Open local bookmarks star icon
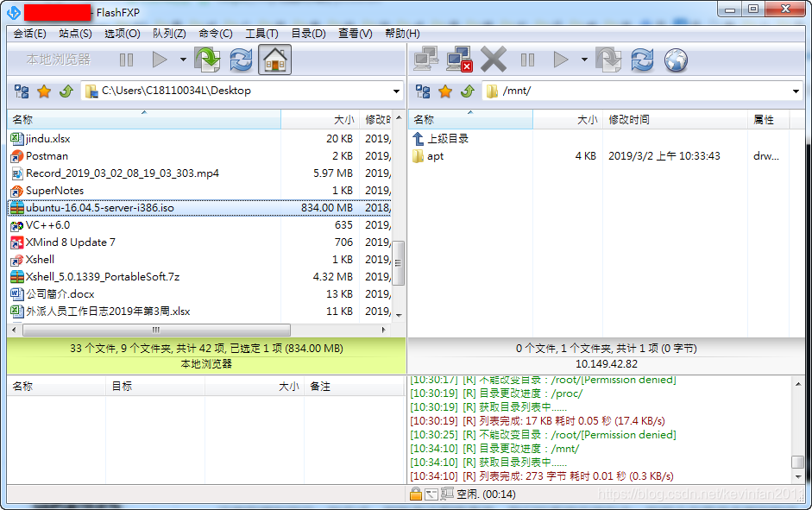 coord(44,91)
